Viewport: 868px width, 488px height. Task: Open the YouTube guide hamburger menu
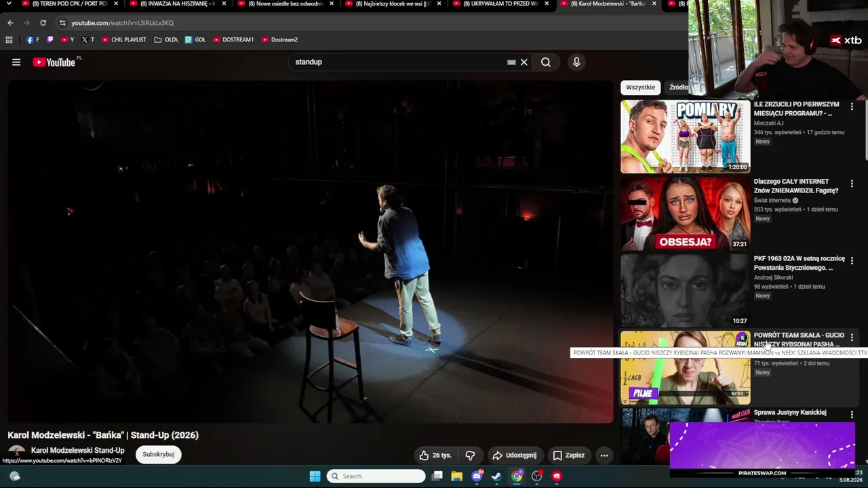(x=16, y=62)
